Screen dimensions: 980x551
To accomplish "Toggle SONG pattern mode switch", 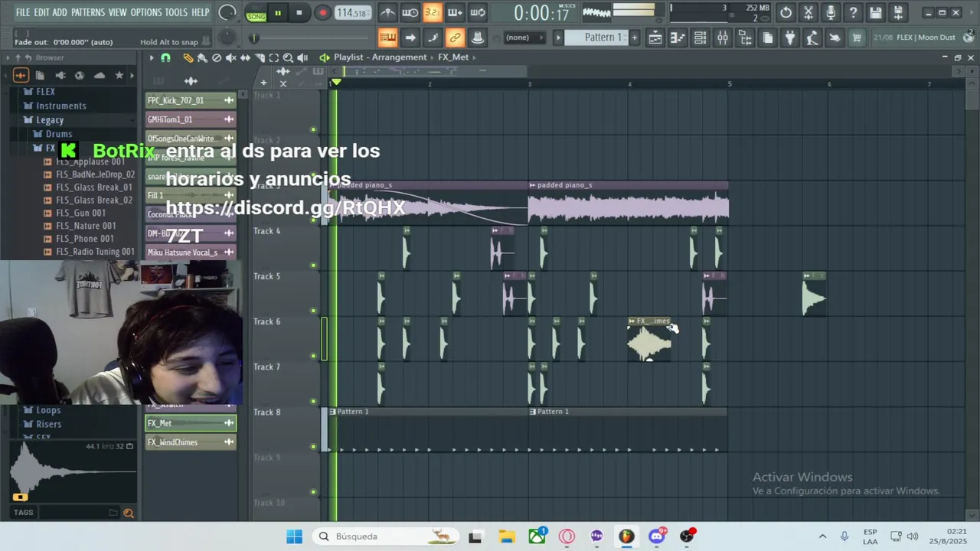I will tap(256, 13).
